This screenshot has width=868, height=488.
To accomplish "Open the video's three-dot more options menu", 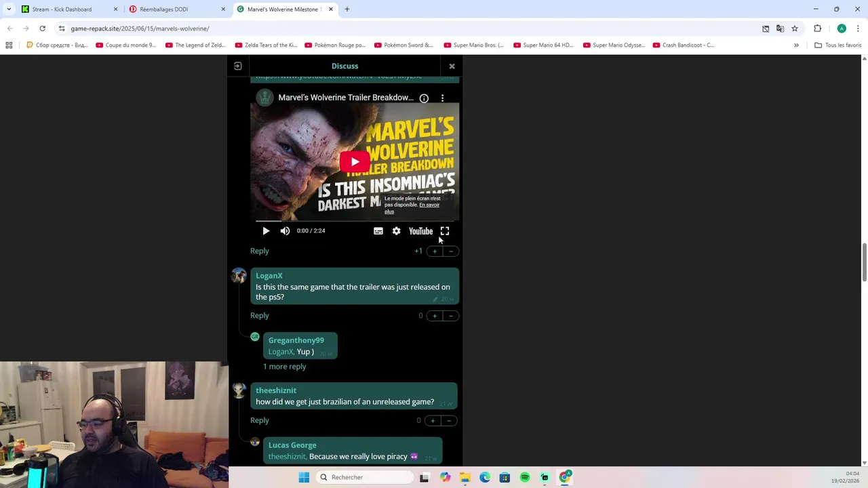I will (x=442, y=98).
